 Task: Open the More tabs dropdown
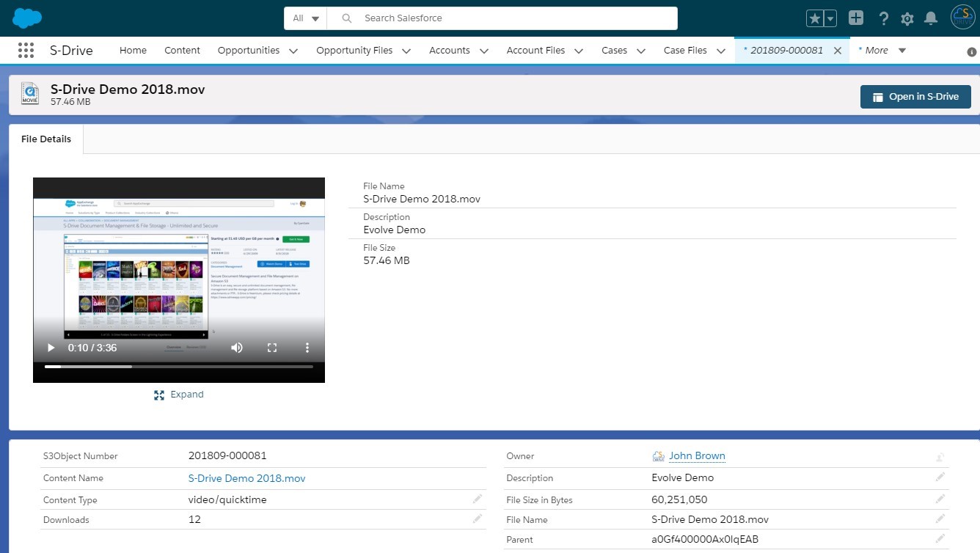click(882, 51)
